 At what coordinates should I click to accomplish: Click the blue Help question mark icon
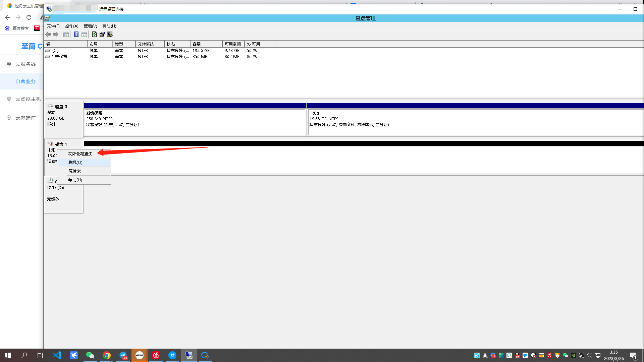point(76,34)
